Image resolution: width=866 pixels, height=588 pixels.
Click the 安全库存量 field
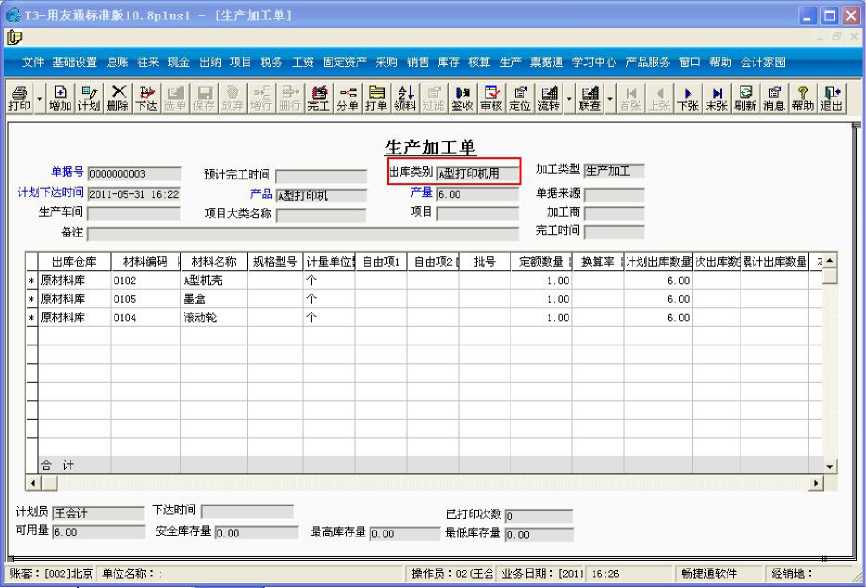(256, 533)
